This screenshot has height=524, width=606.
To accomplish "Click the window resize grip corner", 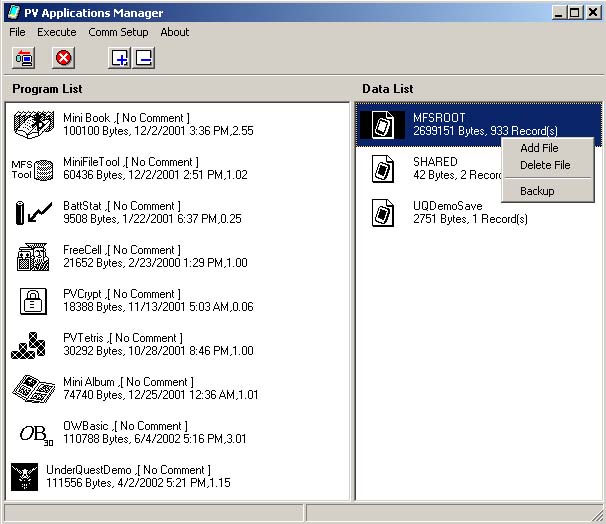I will pos(599,515).
